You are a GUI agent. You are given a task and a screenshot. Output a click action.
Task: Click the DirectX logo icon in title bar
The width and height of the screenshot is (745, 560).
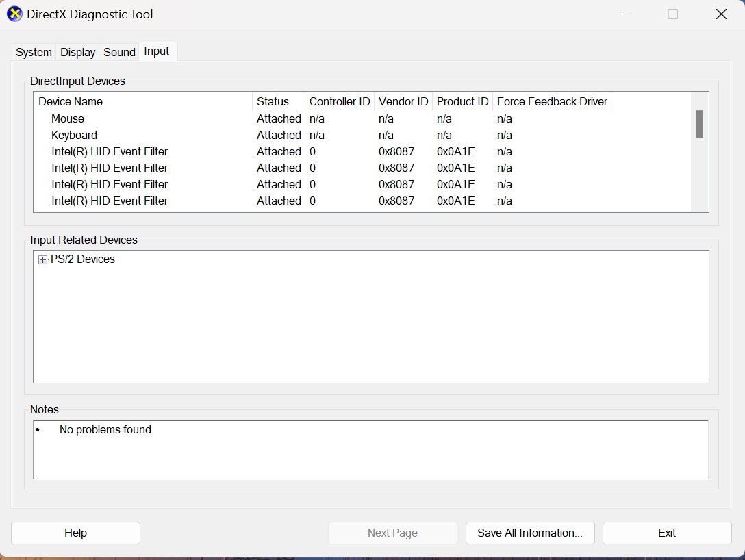14,14
